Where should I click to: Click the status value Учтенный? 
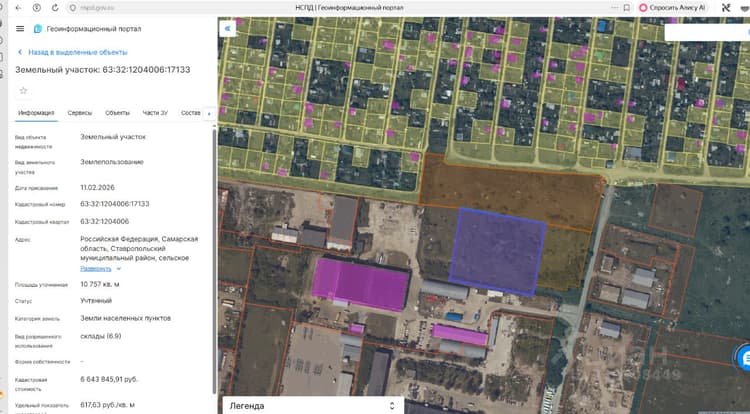tap(96, 301)
